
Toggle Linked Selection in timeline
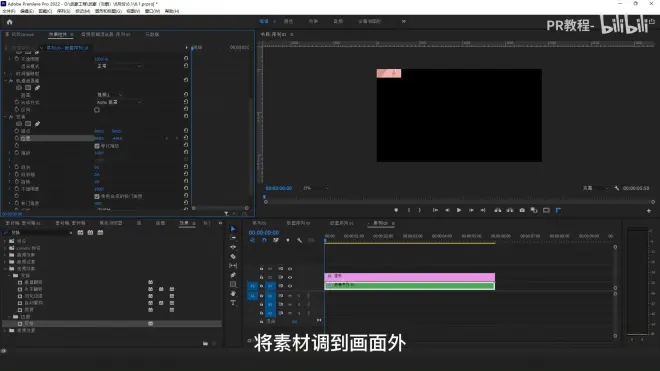tap(276, 240)
